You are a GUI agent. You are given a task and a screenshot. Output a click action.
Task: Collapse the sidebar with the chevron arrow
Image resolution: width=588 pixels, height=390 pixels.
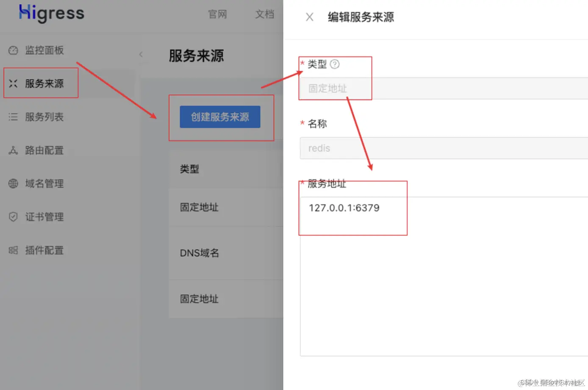click(141, 54)
